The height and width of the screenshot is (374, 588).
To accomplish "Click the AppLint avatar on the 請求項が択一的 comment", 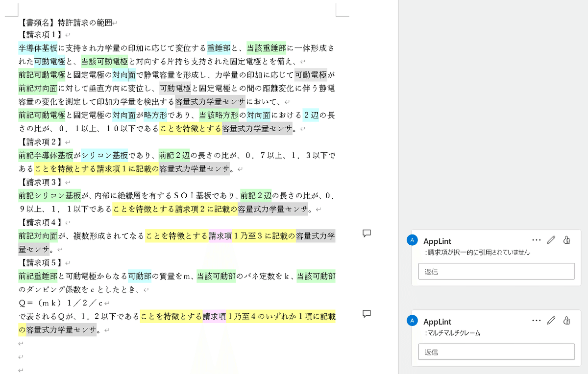I will click(413, 240).
